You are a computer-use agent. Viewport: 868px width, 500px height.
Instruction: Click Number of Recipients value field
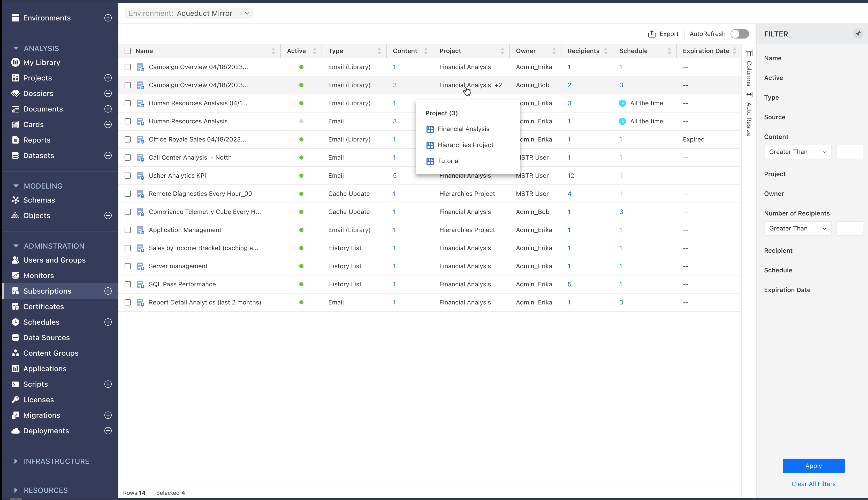[x=849, y=228]
